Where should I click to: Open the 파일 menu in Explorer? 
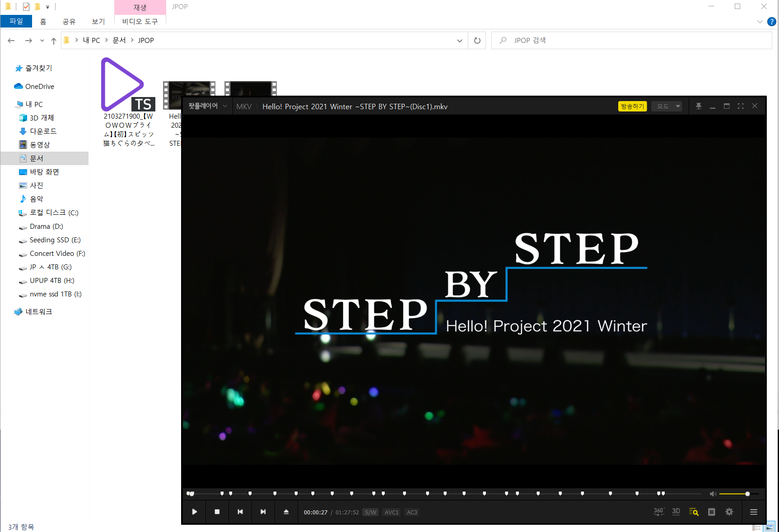click(x=16, y=21)
